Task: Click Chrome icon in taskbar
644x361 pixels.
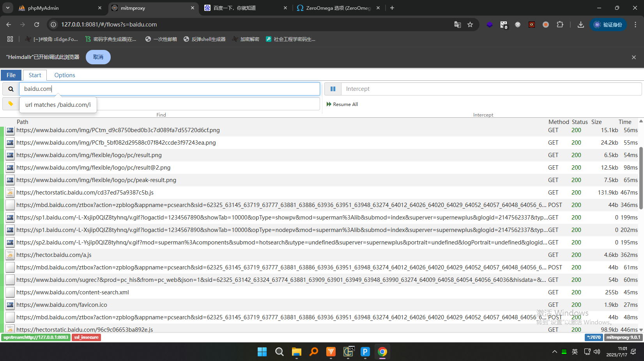Action: 382,352
